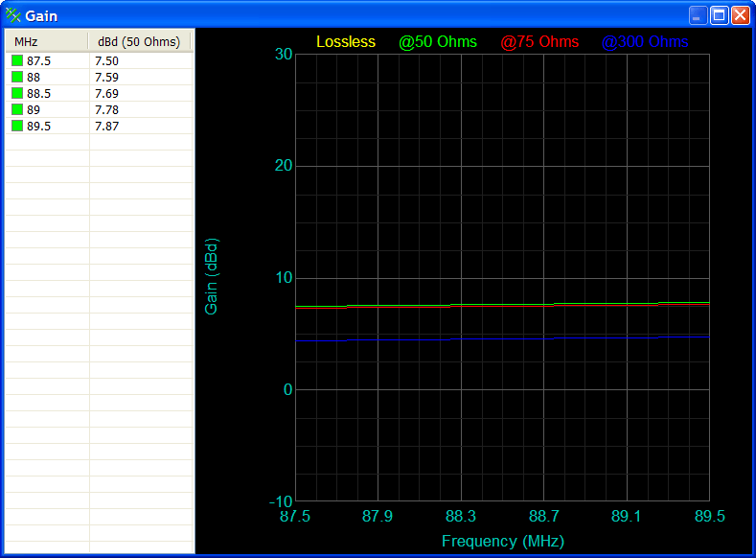Click the 7.59 gain value cell
The image size is (756, 558).
(x=106, y=77)
